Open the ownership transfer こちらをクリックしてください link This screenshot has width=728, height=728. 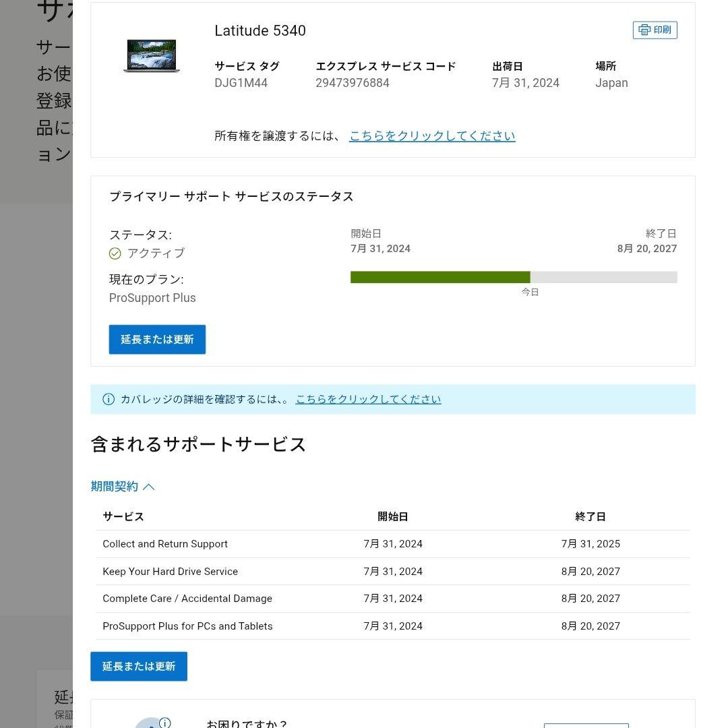click(432, 136)
